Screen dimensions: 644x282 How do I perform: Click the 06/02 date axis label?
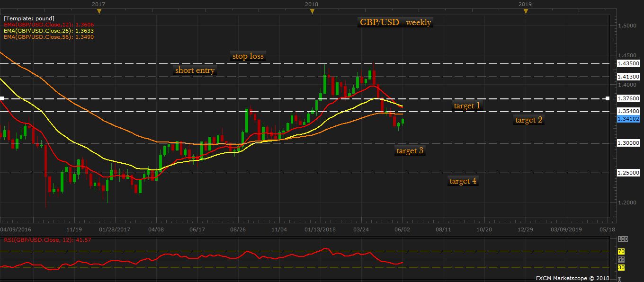pos(402,229)
